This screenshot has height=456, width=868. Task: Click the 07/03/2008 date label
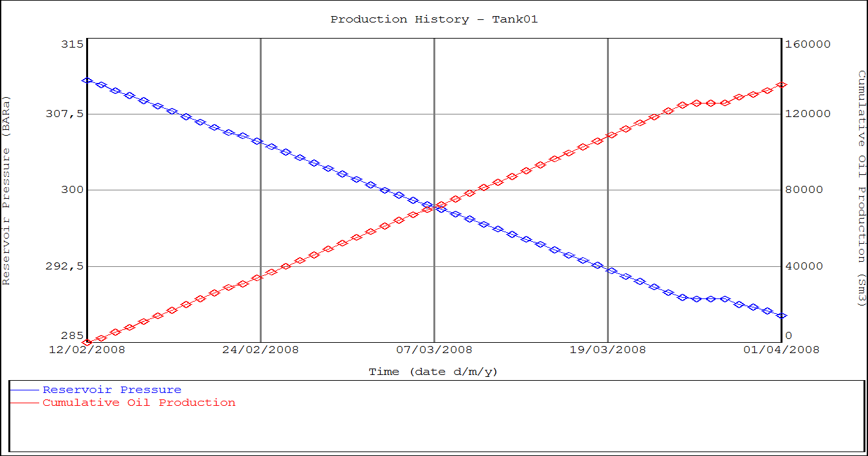tap(434, 349)
